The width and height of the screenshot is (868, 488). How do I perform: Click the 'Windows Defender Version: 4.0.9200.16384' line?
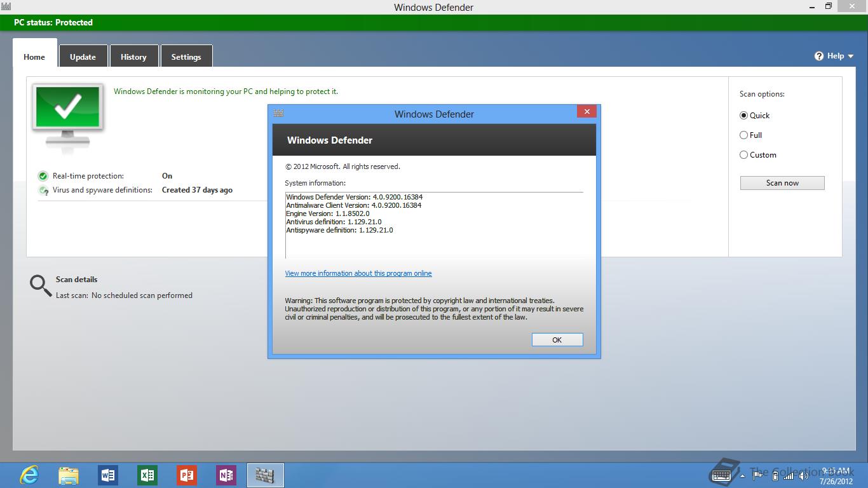355,197
